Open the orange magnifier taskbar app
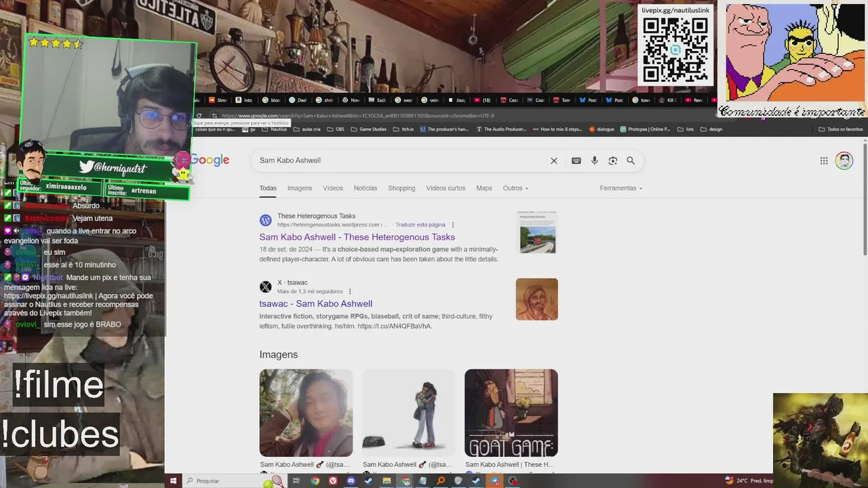 441,481
